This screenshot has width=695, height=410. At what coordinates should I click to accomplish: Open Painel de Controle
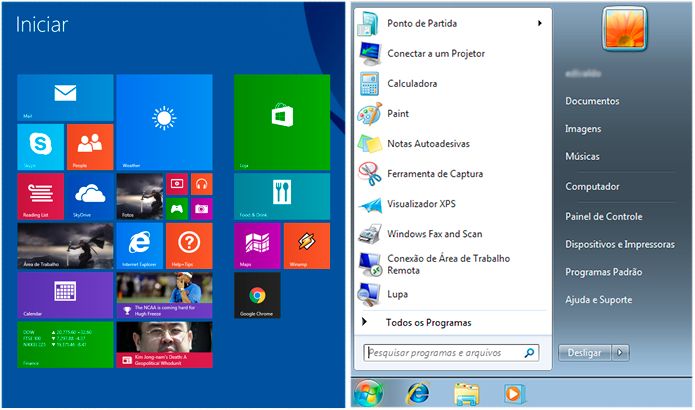pyautogui.click(x=604, y=217)
